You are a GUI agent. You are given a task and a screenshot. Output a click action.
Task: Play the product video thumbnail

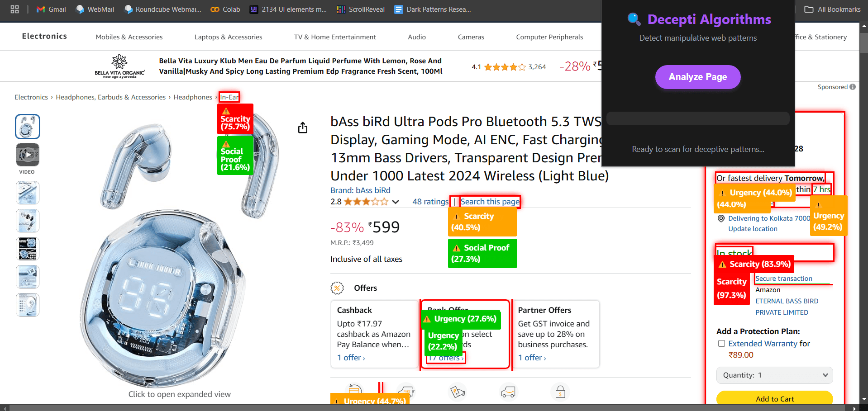[28, 155]
